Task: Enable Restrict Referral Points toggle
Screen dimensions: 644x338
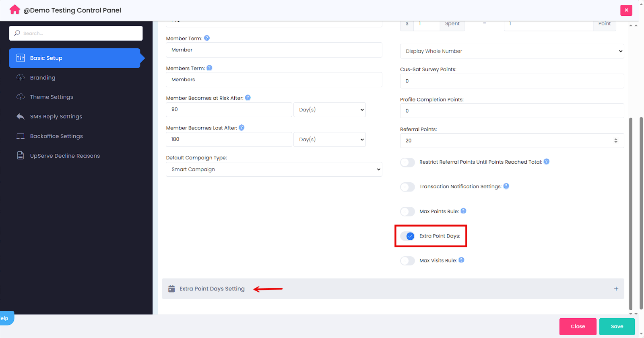Action: tap(407, 162)
